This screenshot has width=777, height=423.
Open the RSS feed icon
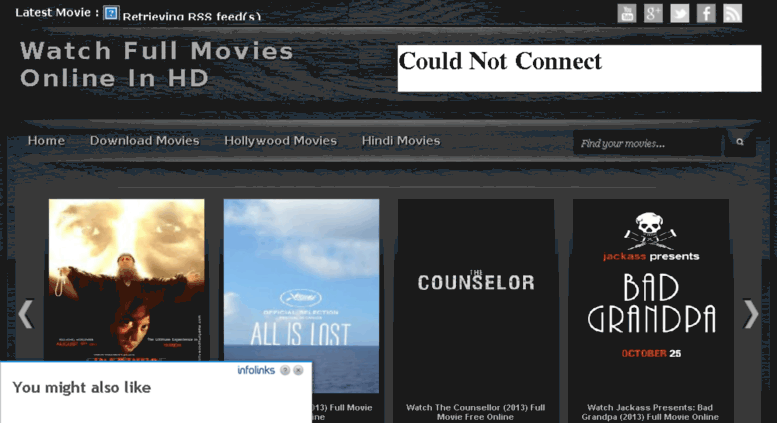(x=732, y=13)
